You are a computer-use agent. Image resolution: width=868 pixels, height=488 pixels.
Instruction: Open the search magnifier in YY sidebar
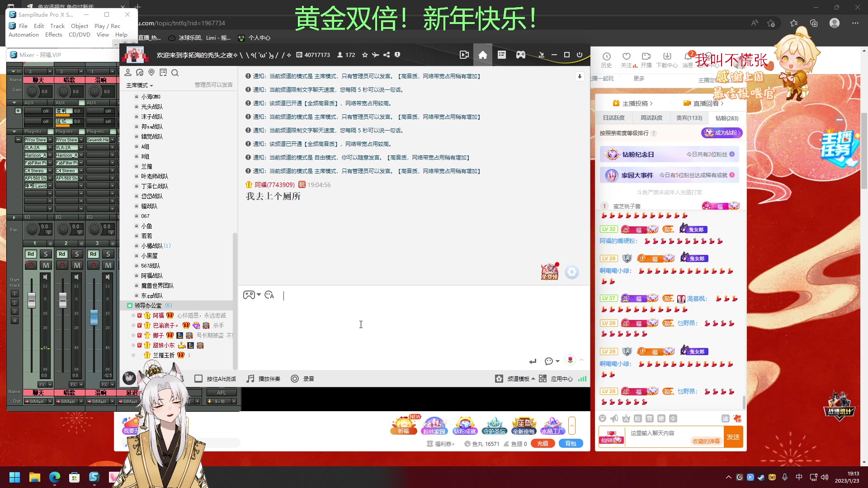pyautogui.click(x=175, y=73)
